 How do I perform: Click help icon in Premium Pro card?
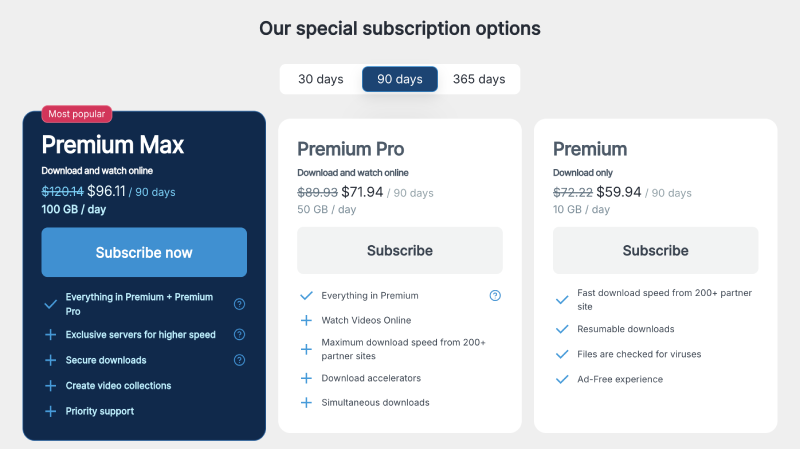click(495, 296)
